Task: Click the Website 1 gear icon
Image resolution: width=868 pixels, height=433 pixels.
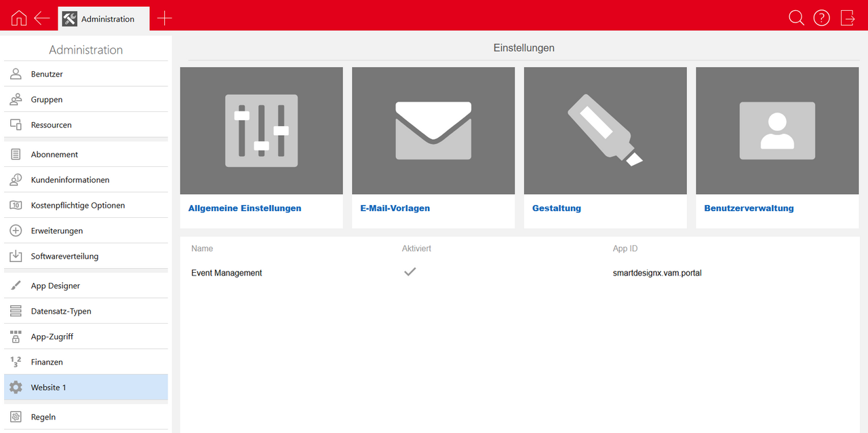Action: point(16,388)
